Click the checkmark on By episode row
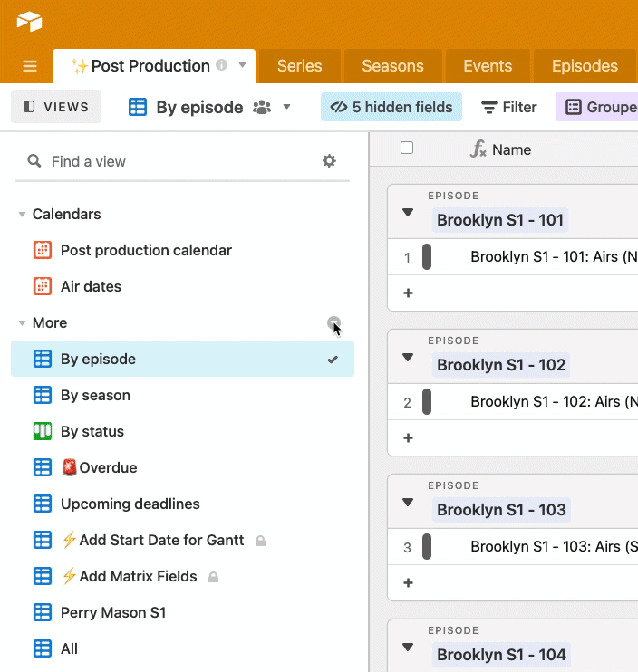Image resolution: width=638 pixels, height=672 pixels. click(x=333, y=360)
